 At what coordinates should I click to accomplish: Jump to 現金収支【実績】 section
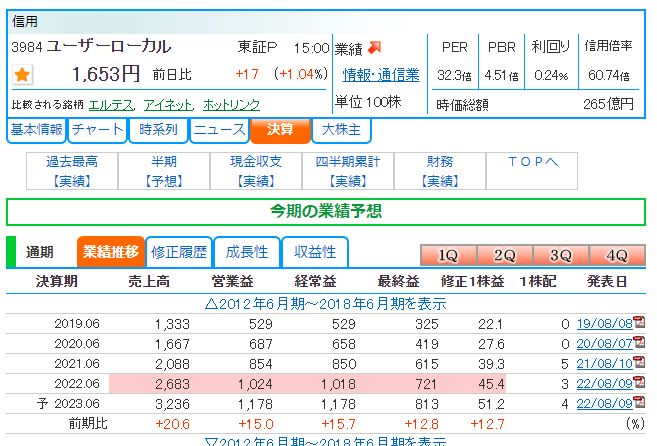point(256,171)
